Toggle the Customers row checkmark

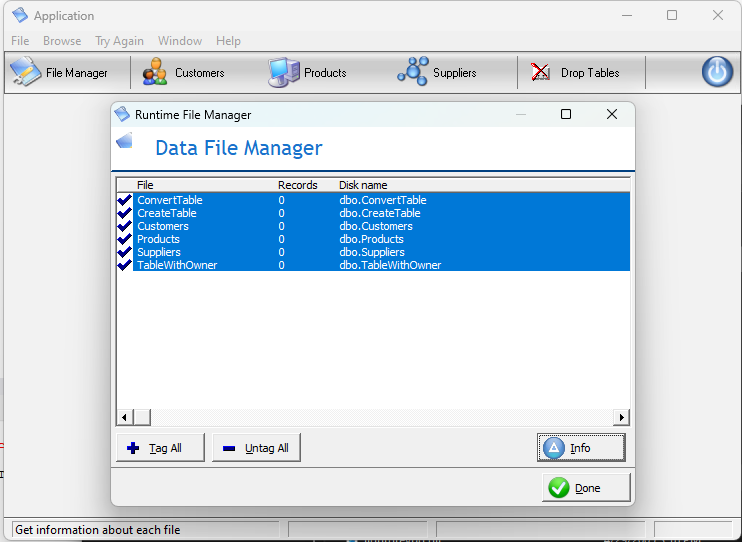click(x=125, y=226)
